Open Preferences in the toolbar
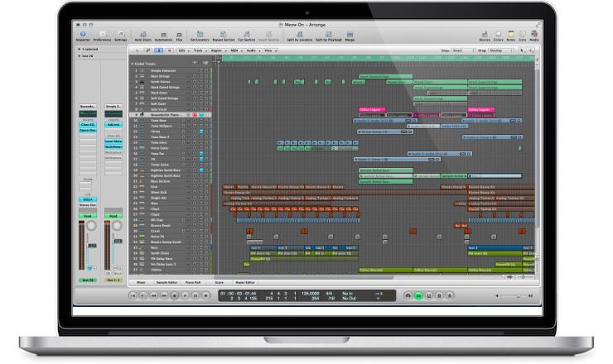The height and width of the screenshot is (364, 613). tap(102, 36)
